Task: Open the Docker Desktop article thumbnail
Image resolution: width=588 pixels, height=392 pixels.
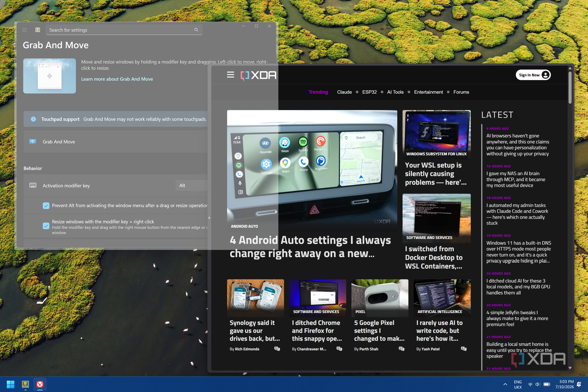Action: pyautogui.click(x=437, y=218)
